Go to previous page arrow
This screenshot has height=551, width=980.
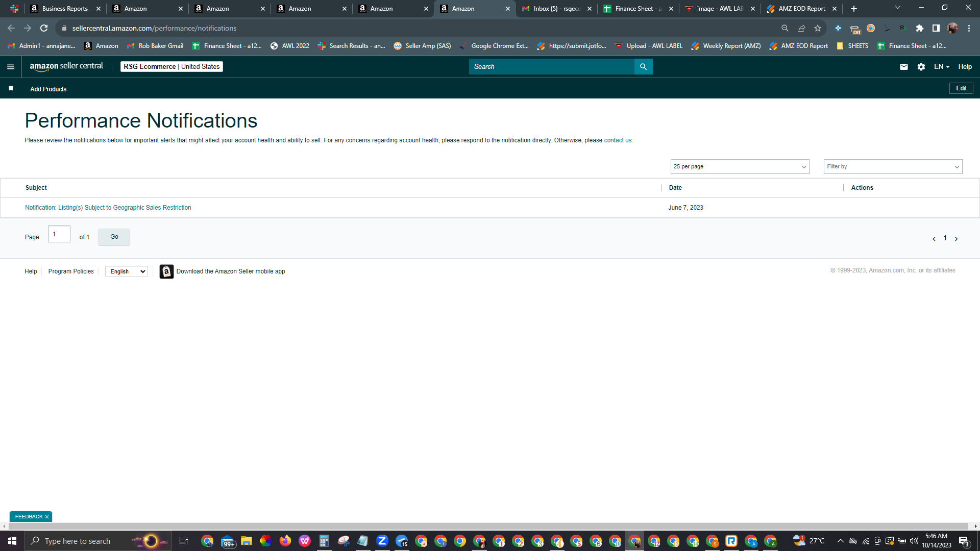pyautogui.click(x=934, y=239)
